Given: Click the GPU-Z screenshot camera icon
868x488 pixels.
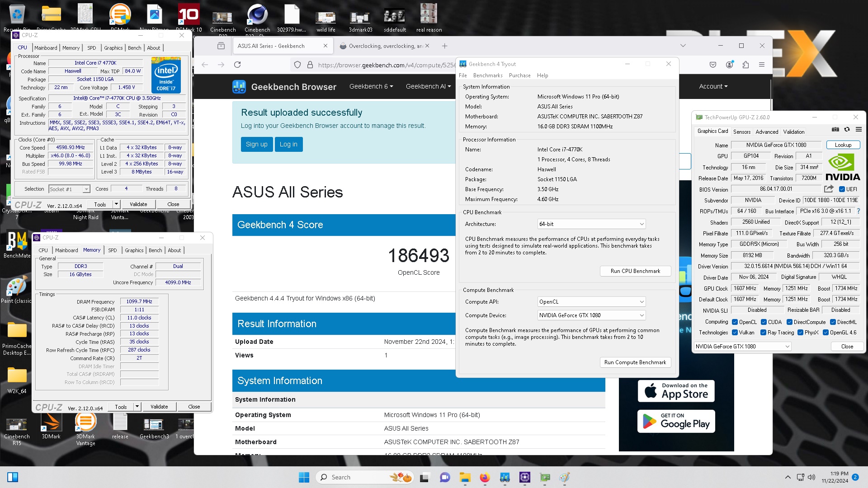Looking at the screenshot, I should tap(835, 130).
